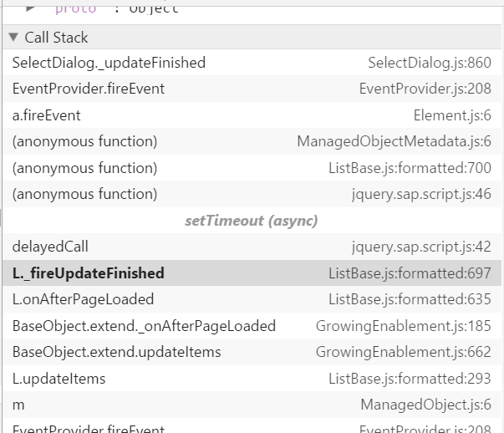Collapse the Call Stack section triangle
Viewport: 504px width, 433px height.
pyautogui.click(x=13, y=38)
